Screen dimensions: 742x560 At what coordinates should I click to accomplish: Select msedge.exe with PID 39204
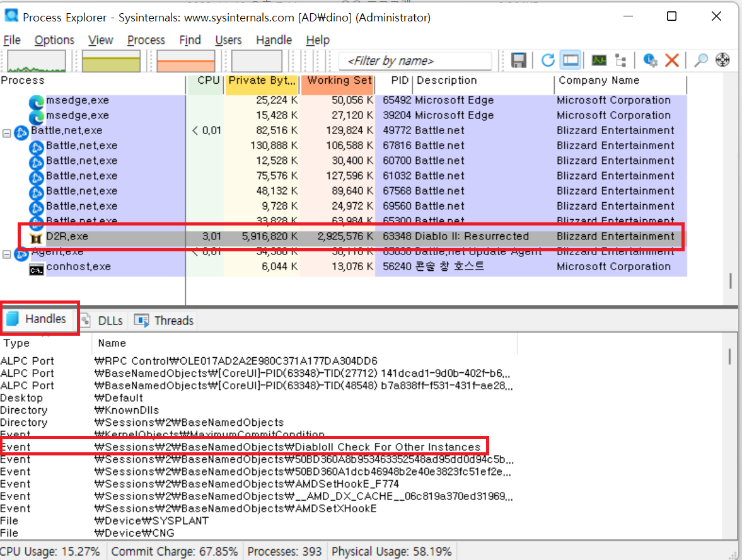pyautogui.click(x=343, y=115)
